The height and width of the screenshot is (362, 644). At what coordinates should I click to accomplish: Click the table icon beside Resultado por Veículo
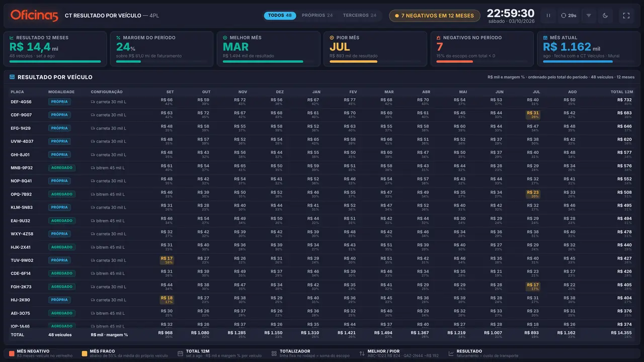[12, 77]
